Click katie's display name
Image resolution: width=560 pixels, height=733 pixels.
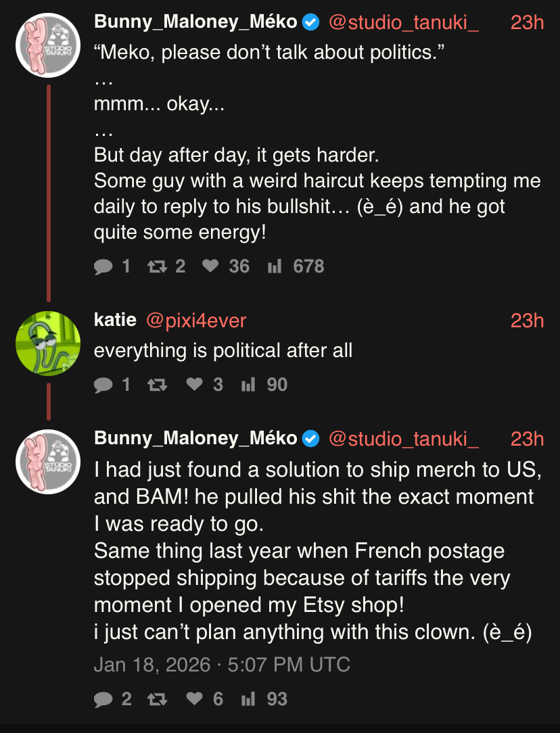[x=115, y=320]
